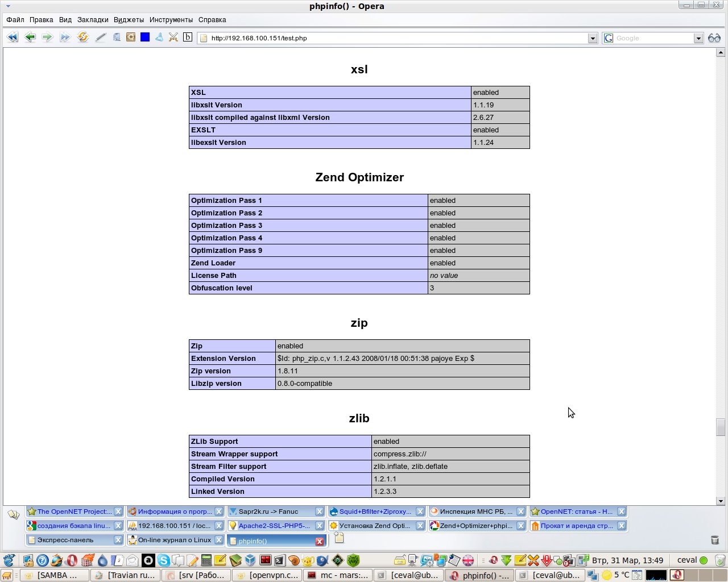Switch to [SAMBA ... taskbar window
The height and width of the screenshot is (582, 728).
click(55, 575)
